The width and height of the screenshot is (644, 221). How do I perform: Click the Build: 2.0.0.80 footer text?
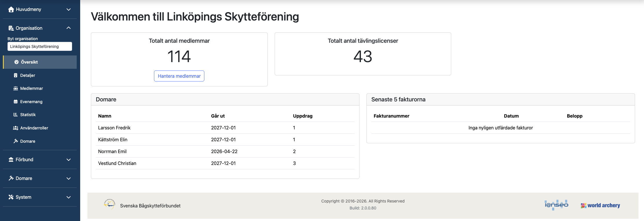coord(363,208)
